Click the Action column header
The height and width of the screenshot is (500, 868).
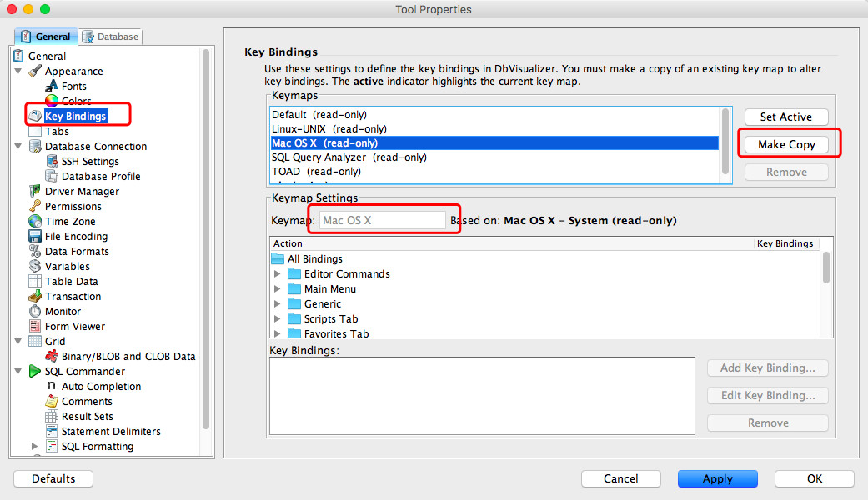(x=512, y=243)
